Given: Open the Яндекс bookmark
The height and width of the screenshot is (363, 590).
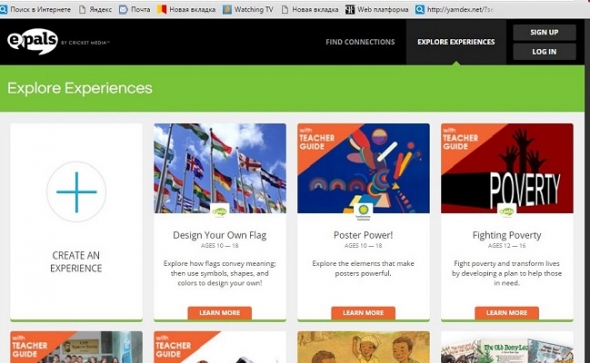Looking at the screenshot, I should pyautogui.click(x=95, y=9).
